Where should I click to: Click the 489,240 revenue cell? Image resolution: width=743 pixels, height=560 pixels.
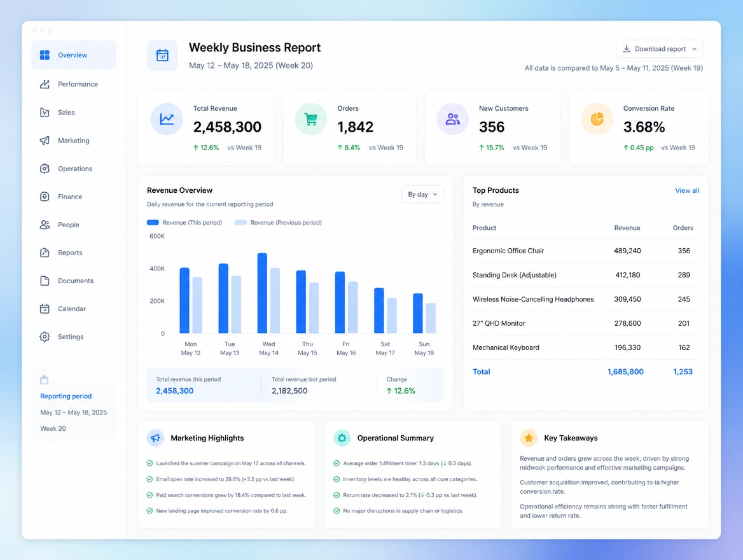(x=627, y=251)
